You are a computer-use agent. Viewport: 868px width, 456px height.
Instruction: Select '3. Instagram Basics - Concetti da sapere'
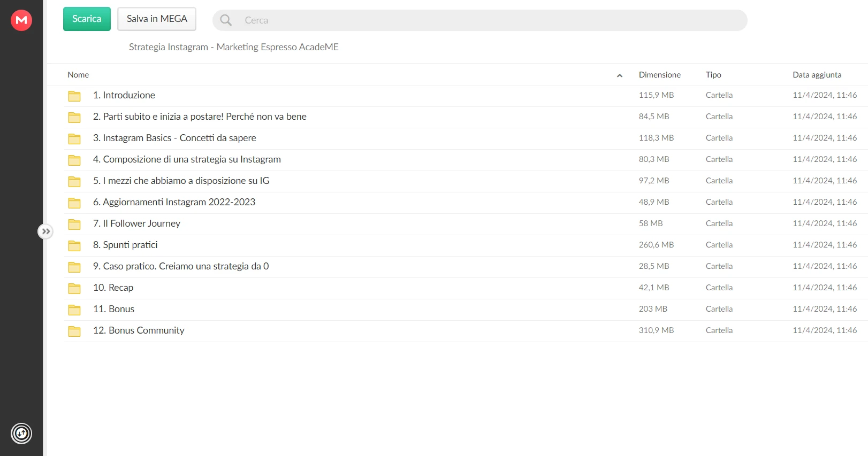pos(174,138)
